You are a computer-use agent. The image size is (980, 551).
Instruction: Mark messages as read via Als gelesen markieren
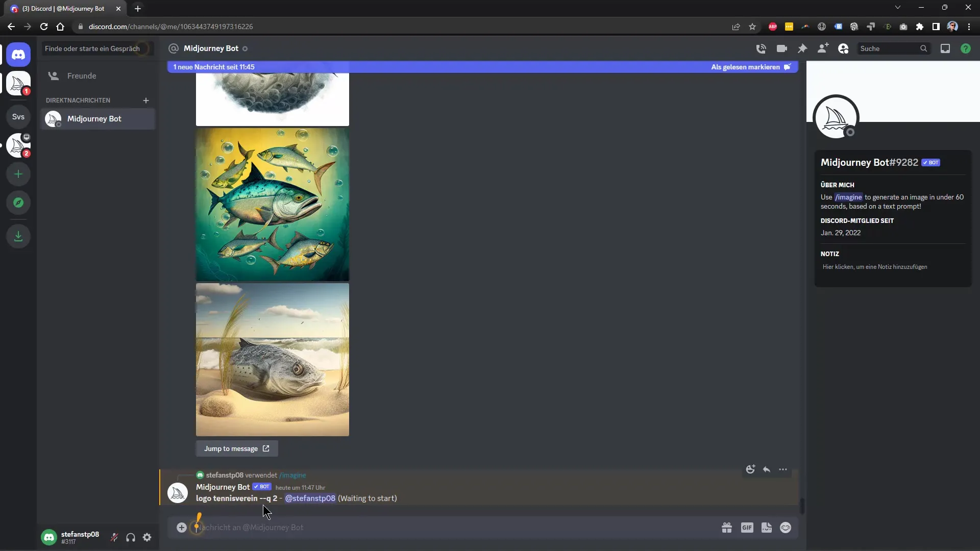745,67
